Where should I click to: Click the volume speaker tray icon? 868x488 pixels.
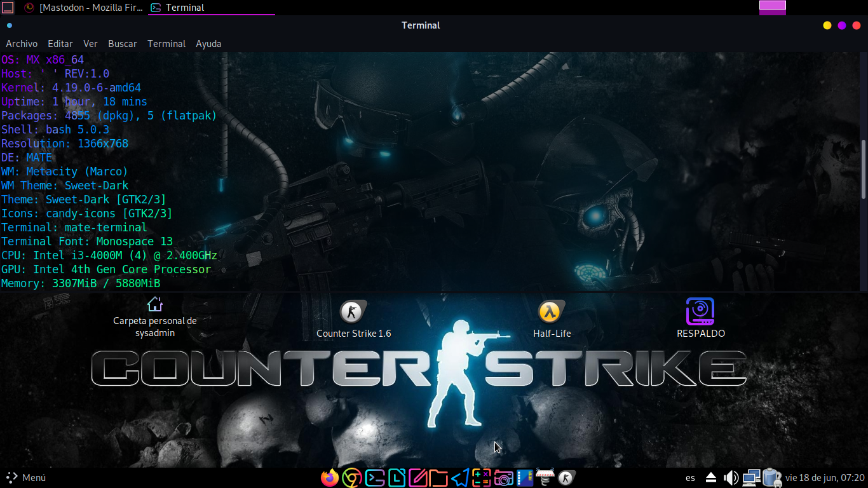coord(731,478)
